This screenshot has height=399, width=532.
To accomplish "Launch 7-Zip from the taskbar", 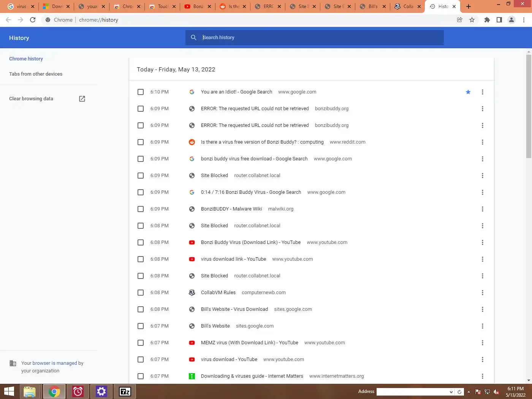I will coord(125,391).
